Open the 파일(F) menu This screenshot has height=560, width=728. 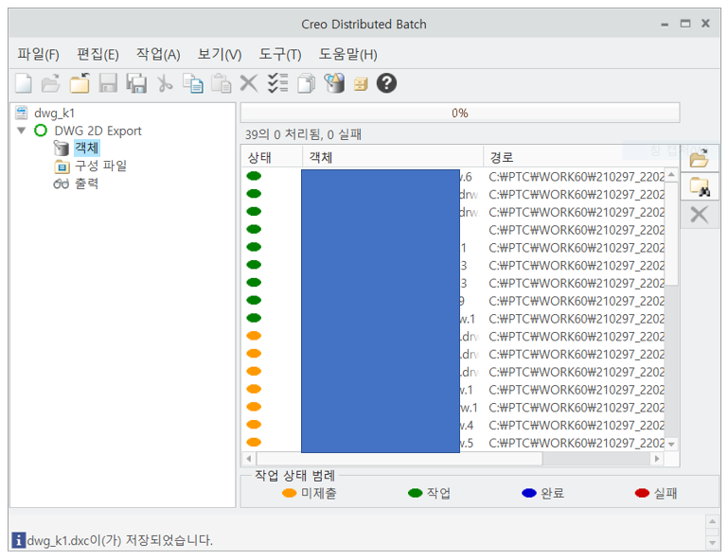click(38, 54)
